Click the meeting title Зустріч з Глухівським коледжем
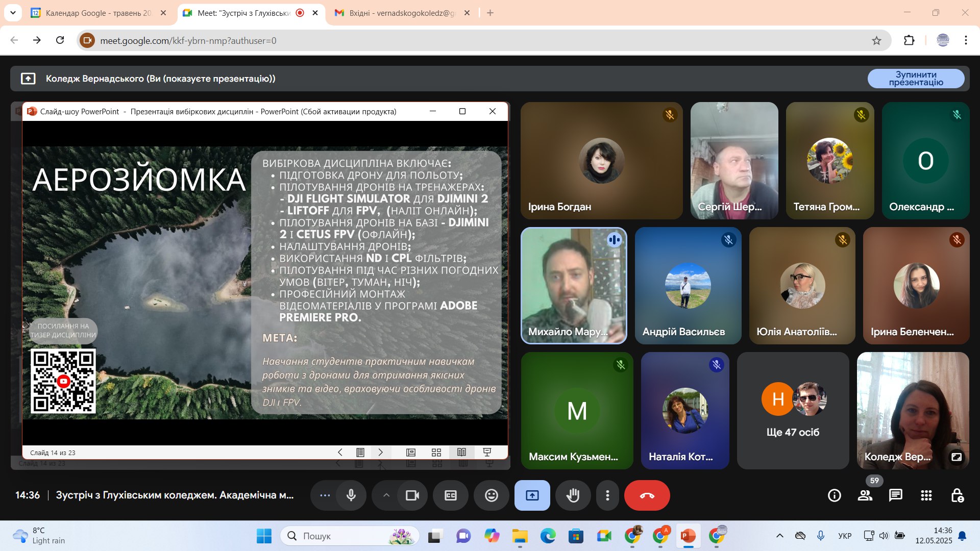Image resolution: width=980 pixels, height=551 pixels. [x=175, y=495]
